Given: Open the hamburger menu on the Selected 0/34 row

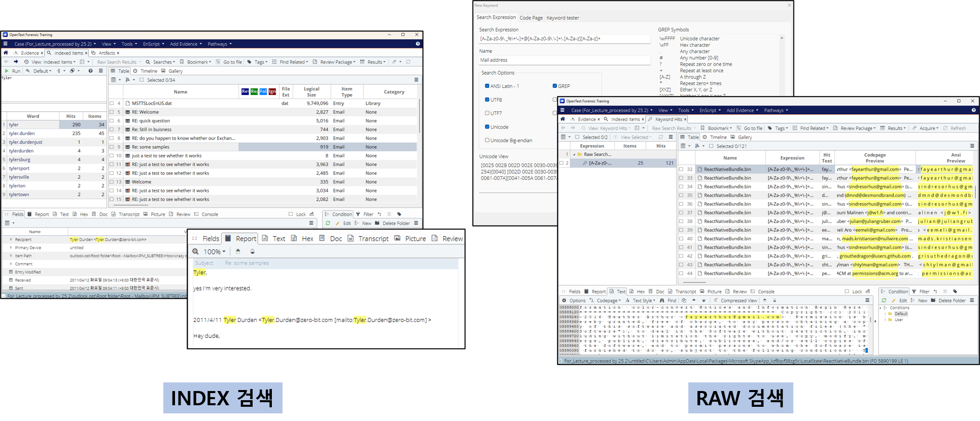Looking at the screenshot, I should [x=416, y=80].
